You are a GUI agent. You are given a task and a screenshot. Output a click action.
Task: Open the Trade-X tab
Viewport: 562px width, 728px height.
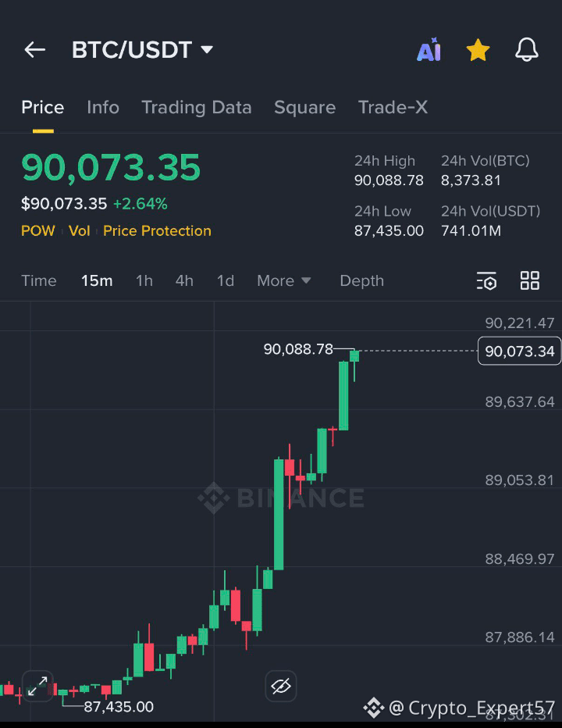pyautogui.click(x=393, y=107)
